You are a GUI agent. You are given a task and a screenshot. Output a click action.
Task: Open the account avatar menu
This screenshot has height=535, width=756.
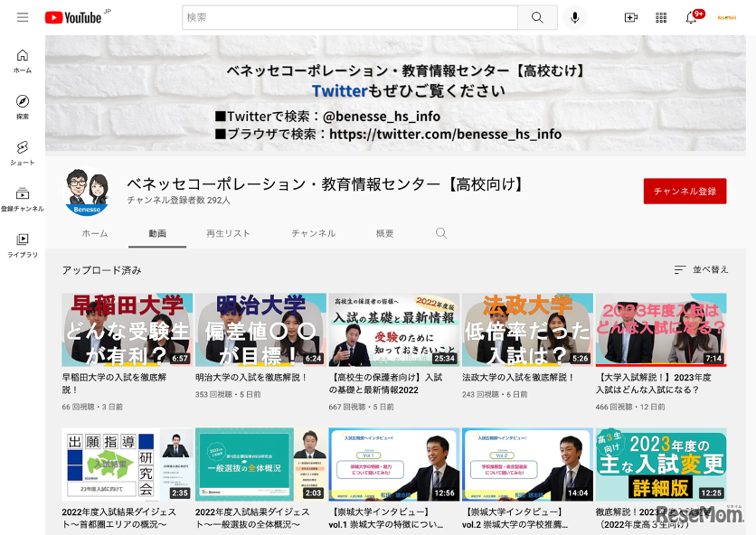click(726, 17)
